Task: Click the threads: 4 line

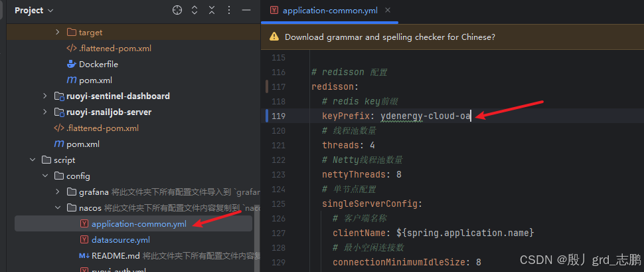Action: click(x=349, y=145)
